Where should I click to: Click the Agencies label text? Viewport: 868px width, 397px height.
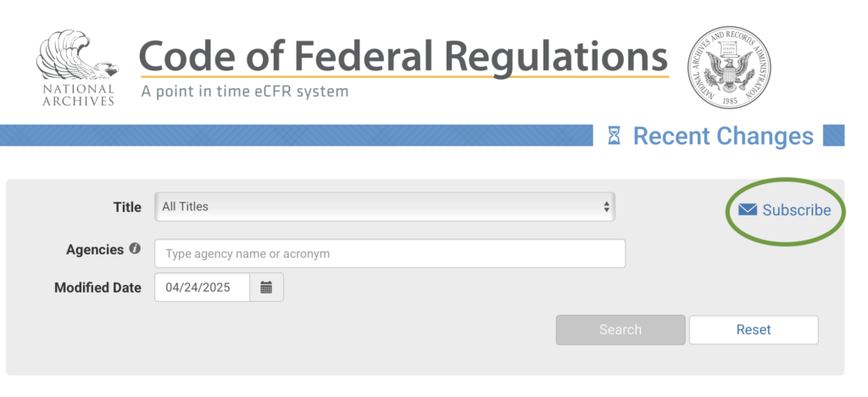point(95,250)
